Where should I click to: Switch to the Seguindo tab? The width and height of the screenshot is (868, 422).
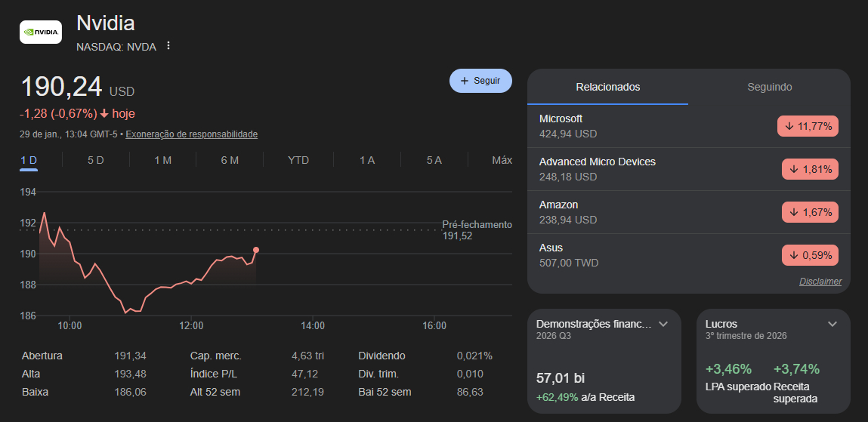click(x=769, y=87)
